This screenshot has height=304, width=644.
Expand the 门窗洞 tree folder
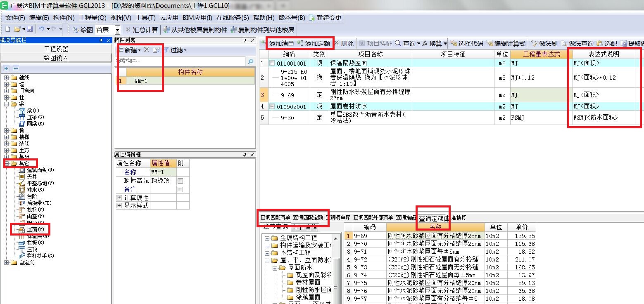pos(7,91)
